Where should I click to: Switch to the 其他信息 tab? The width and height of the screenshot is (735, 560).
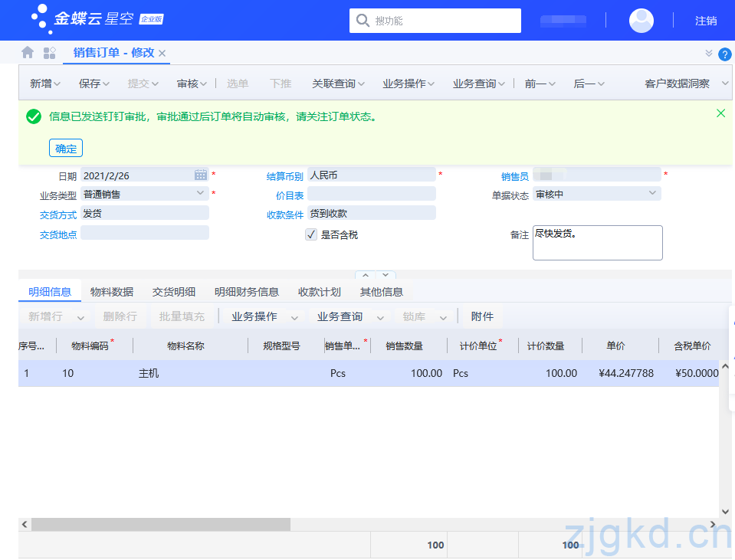point(381,292)
